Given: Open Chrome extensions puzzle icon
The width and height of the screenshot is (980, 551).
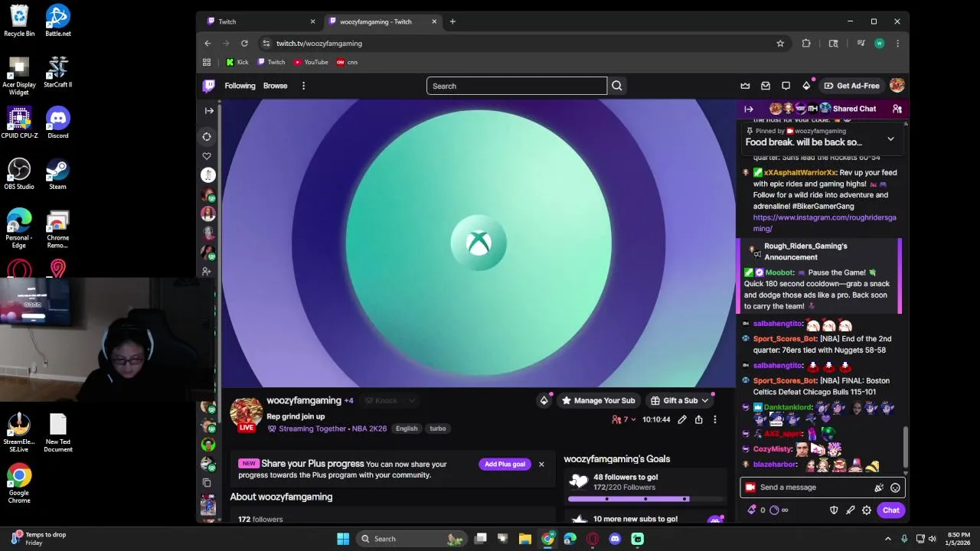Looking at the screenshot, I should 806,44.
